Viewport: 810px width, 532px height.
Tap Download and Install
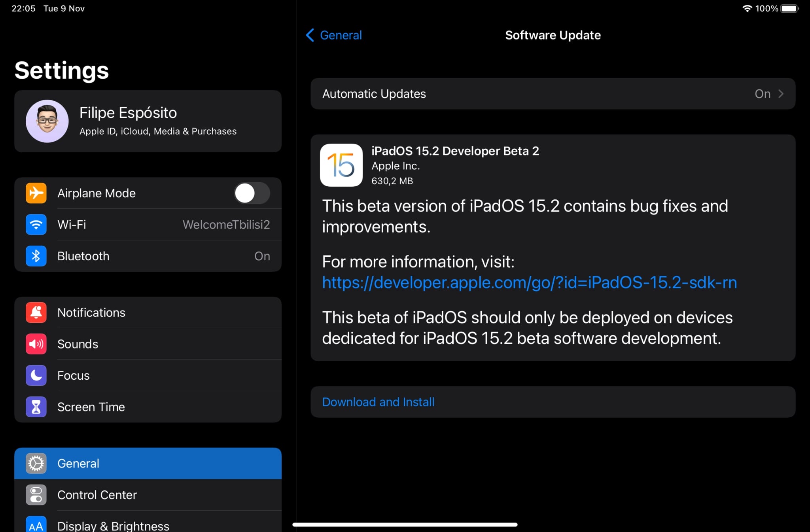(x=378, y=401)
